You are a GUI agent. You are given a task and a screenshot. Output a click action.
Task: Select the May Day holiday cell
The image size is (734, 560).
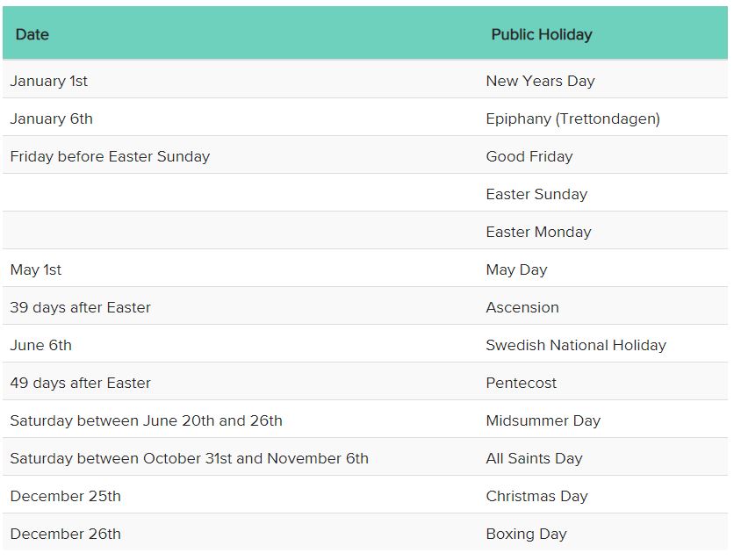coord(516,270)
